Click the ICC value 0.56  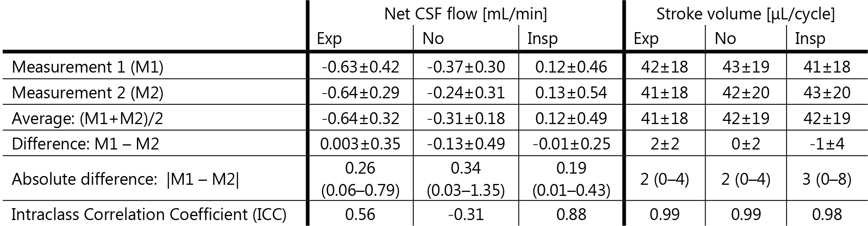click(x=360, y=215)
